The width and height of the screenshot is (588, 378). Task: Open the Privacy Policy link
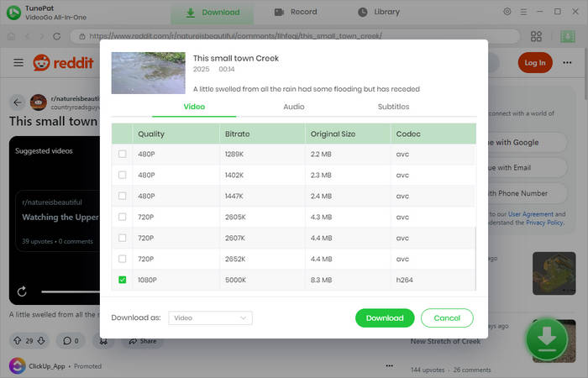[544, 223]
